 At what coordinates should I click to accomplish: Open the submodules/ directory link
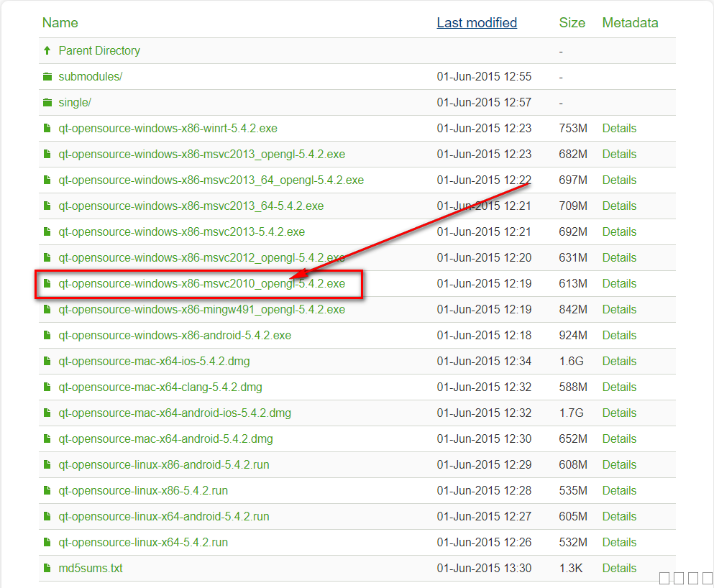coord(90,76)
